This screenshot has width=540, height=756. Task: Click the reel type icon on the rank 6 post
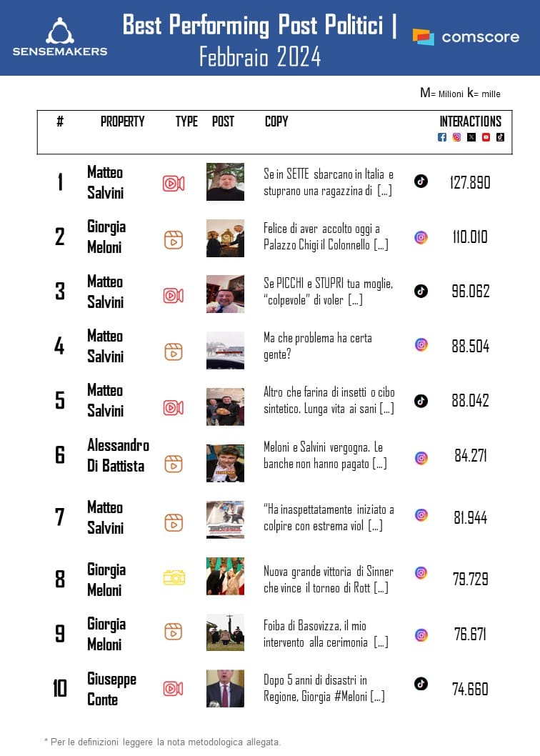pos(174,464)
